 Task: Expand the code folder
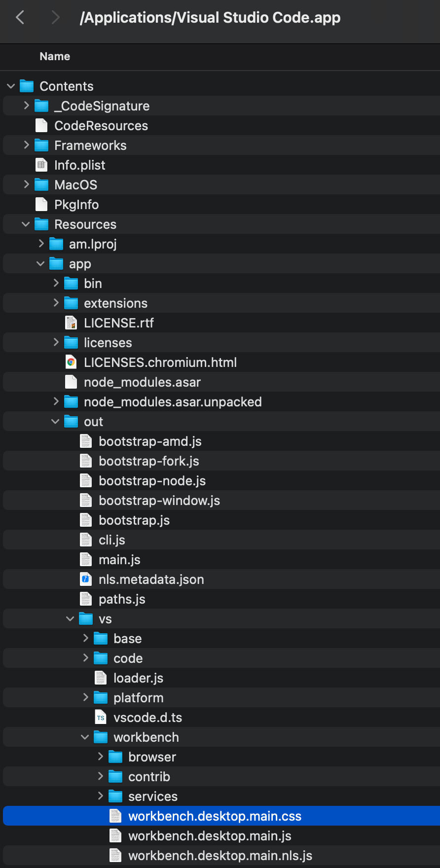[85, 658]
